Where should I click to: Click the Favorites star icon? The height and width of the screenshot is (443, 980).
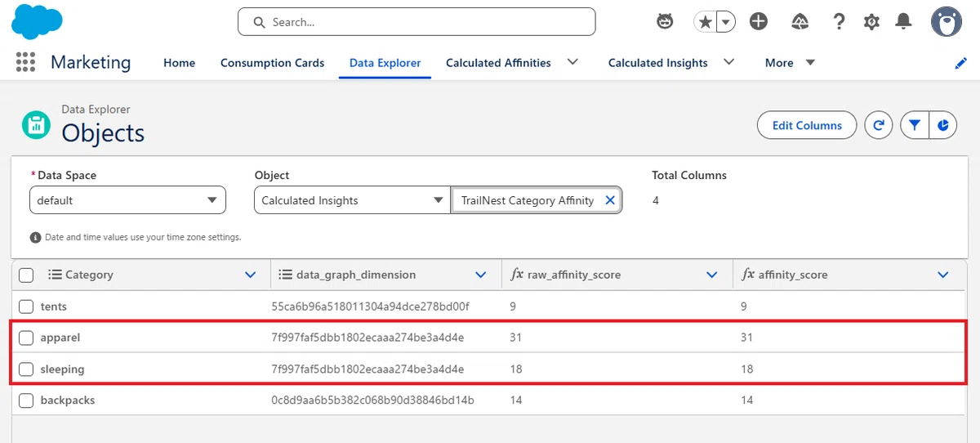click(705, 22)
